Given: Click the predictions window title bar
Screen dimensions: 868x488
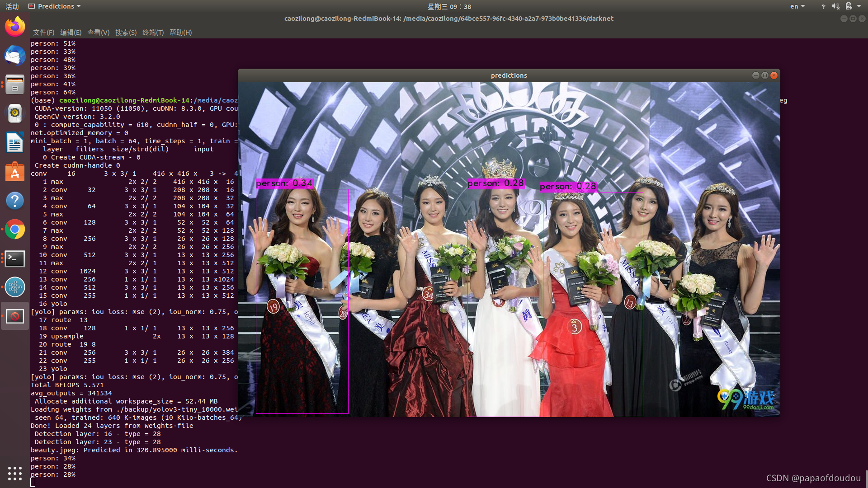Looking at the screenshot, I should pyautogui.click(x=509, y=75).
